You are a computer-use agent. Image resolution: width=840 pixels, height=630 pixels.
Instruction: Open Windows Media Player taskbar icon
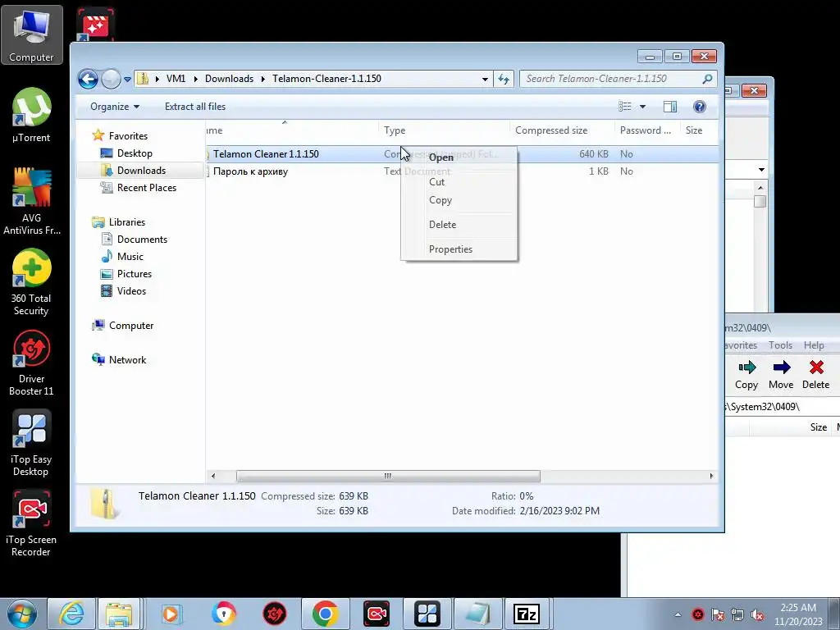(x=171, y=614)
